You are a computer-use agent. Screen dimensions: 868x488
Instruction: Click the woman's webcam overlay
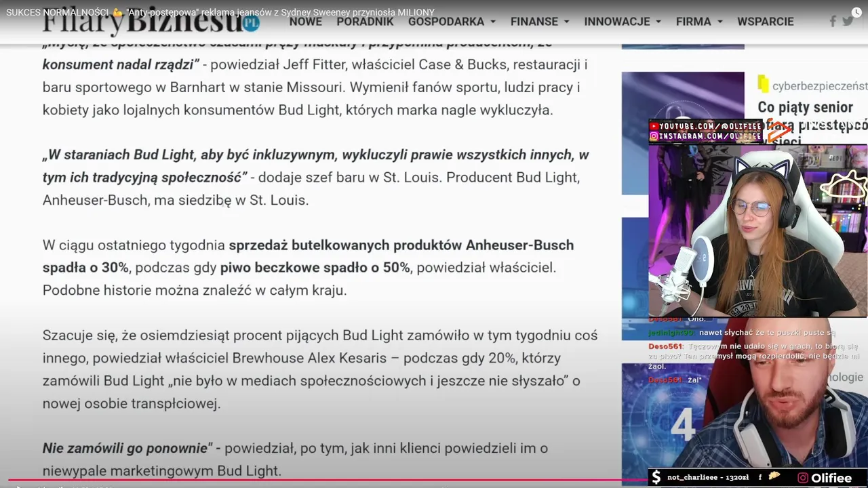pos(757,230)
